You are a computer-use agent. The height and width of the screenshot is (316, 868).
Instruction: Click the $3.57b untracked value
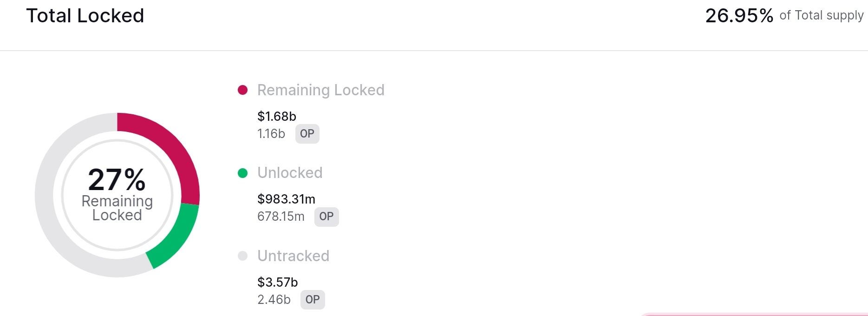278,282
